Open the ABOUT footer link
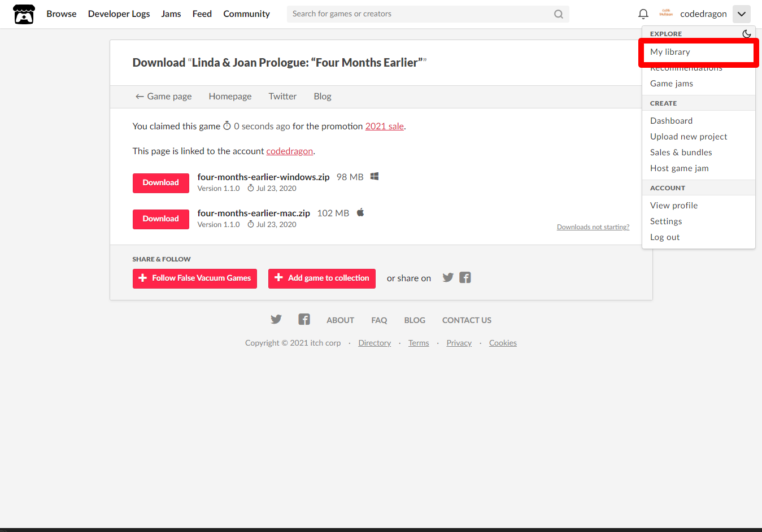This screenshot has height=532, width=762. 341,320
